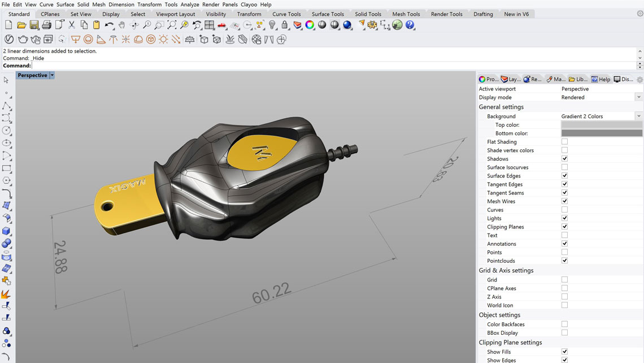The width and height of the screenshot is (644, 363).
Task: Activate the Pan hand tool
Action: click(x=121, y=25)
